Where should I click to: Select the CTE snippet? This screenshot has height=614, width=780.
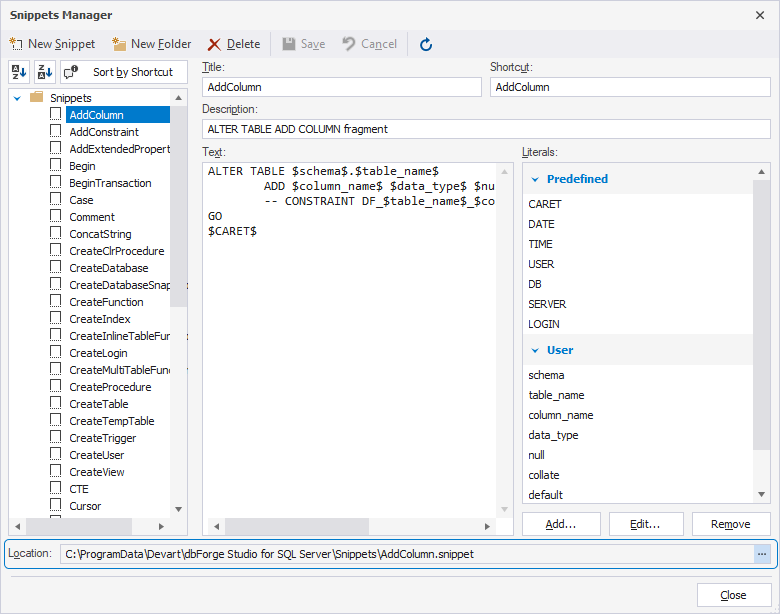click(x=79, y=489)
